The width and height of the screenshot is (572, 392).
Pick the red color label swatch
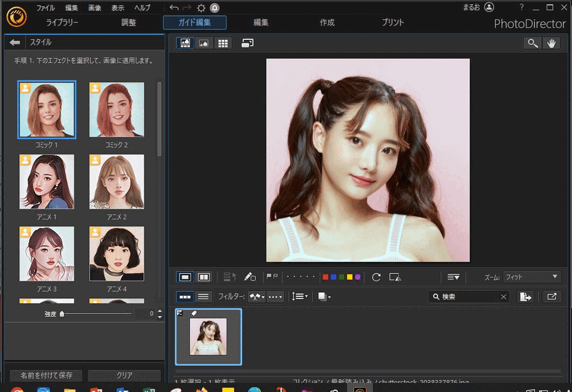coord(326,277)
